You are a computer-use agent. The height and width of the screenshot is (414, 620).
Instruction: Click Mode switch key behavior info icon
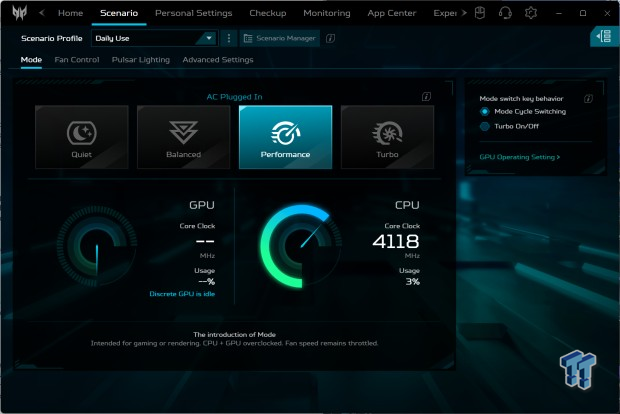coord(588,98)
